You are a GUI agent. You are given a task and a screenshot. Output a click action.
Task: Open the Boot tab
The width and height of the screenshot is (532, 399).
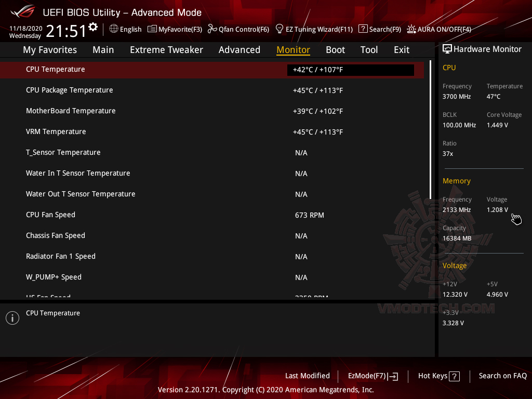tap(335, 50)
